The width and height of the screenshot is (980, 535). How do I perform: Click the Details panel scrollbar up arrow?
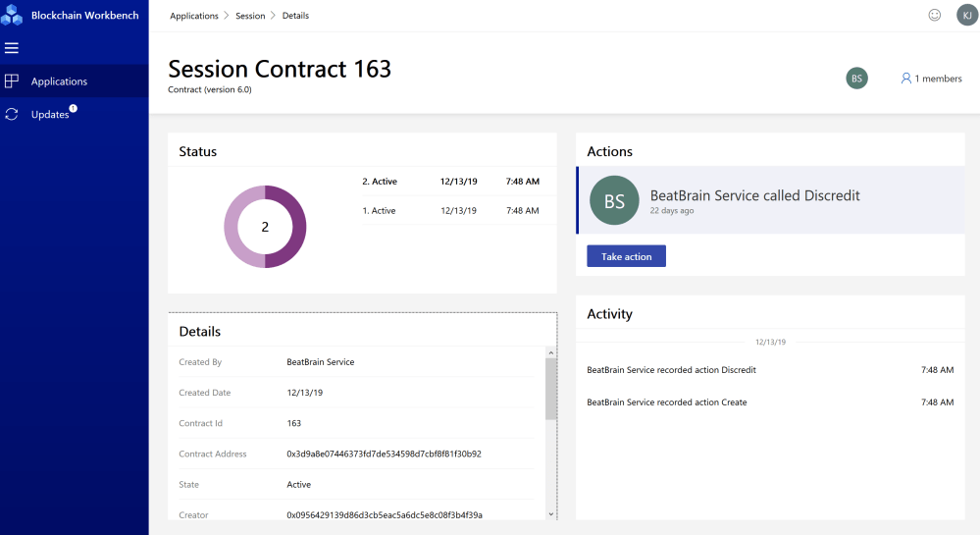(x=550, y=353)
